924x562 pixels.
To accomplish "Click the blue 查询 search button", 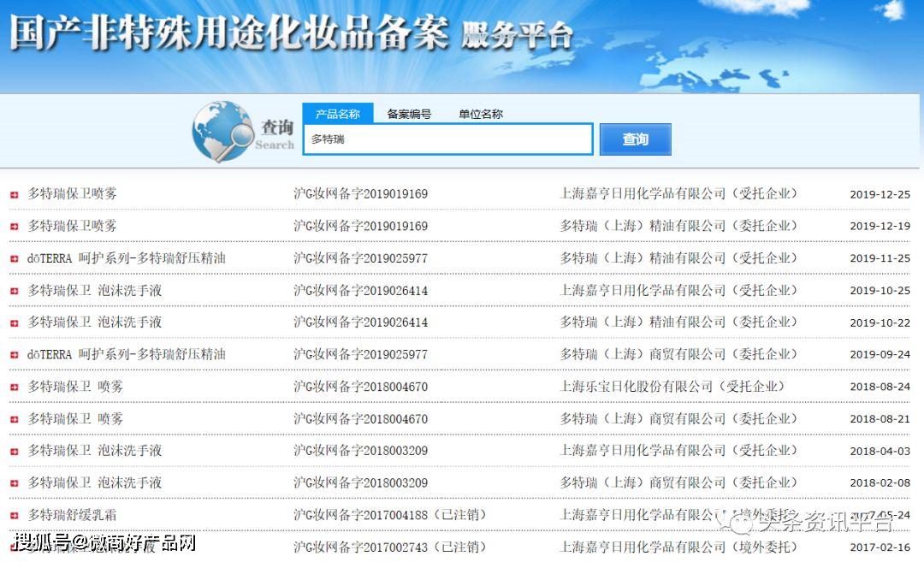I will click(635, 139).
